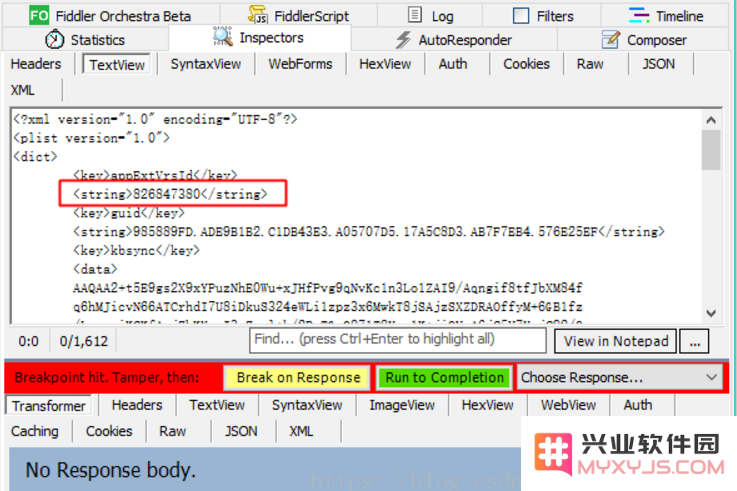
Task: Open the request WebForms tab
Action: tap(300, 64)
